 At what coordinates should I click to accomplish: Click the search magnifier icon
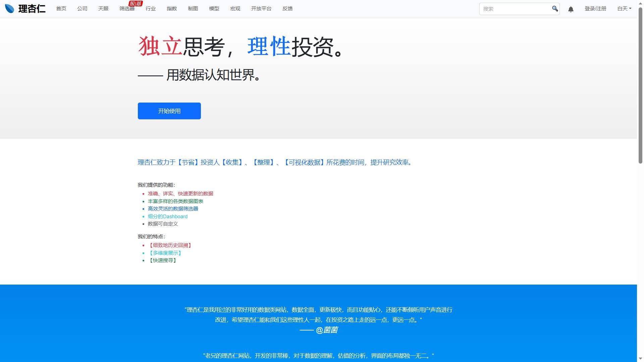[555, 9]
